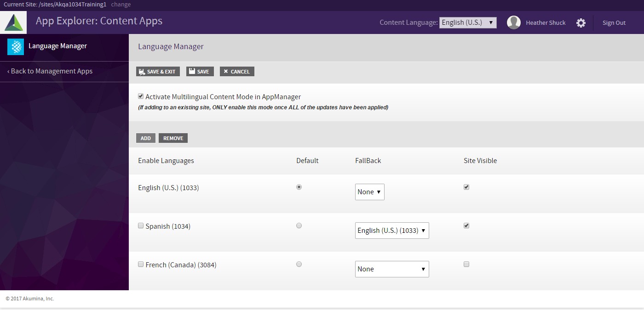Enable the Spanish (1034) language checkbox
The image size is (644, 310).
pyautogui.click(x=141, y=225)
